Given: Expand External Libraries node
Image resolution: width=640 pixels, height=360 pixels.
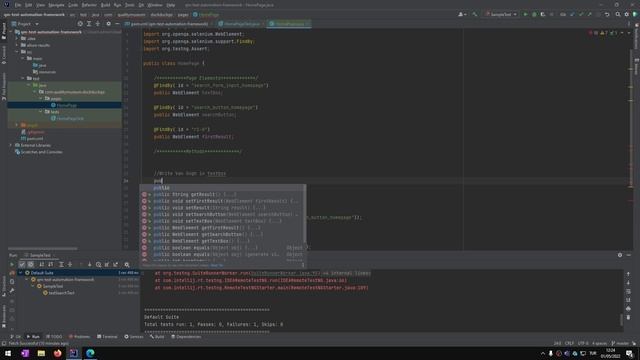Looking at the screenshot, I should pos(11,145).
